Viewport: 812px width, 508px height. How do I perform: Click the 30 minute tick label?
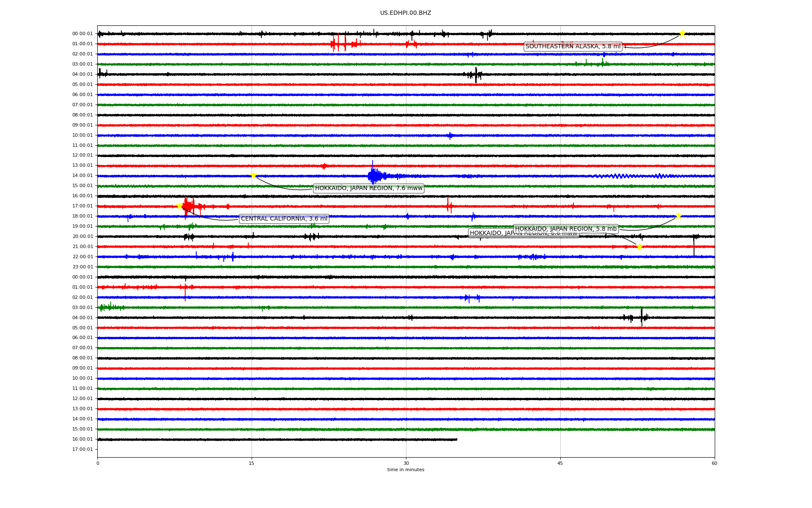click(x=406, y=463)
